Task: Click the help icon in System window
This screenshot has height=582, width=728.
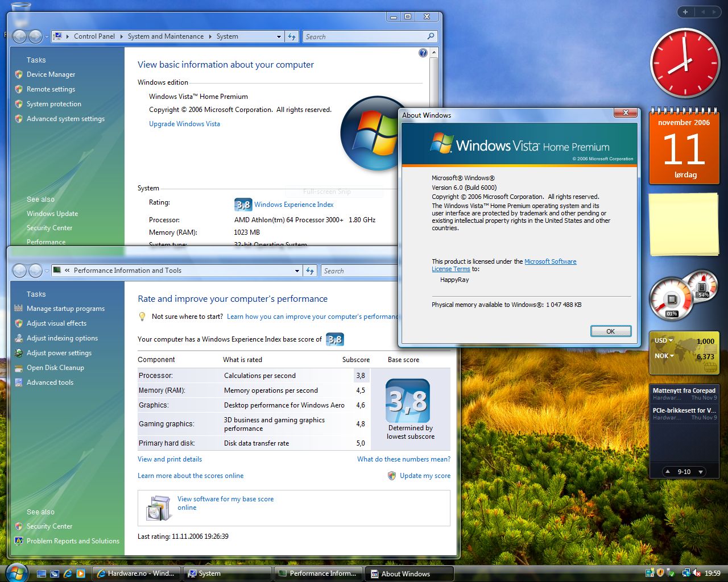Action: tap(423, 53)
